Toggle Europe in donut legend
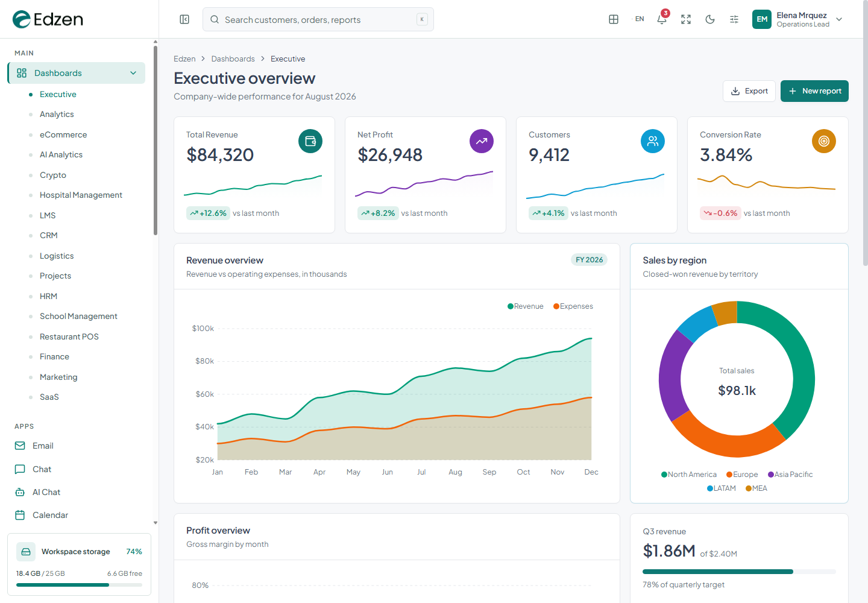Viewport: 868px width, 603px height. coord(743,475)
